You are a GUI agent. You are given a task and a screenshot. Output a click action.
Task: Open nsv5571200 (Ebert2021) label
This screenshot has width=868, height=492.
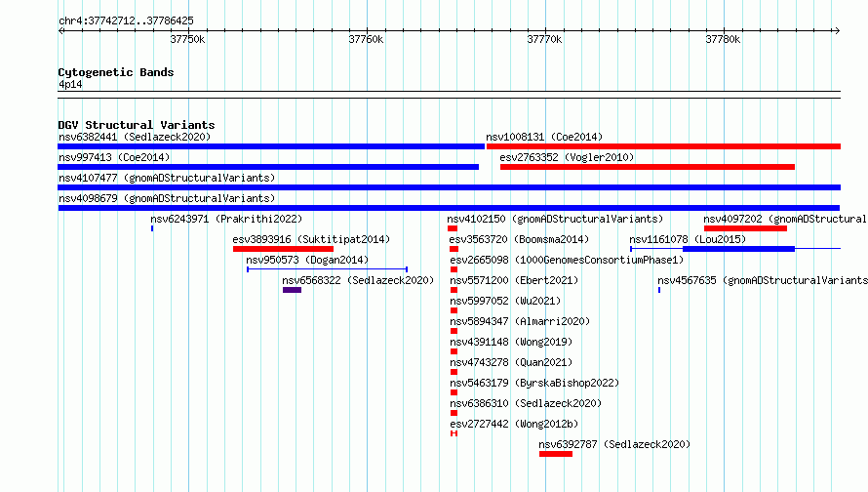pos(514,280)
